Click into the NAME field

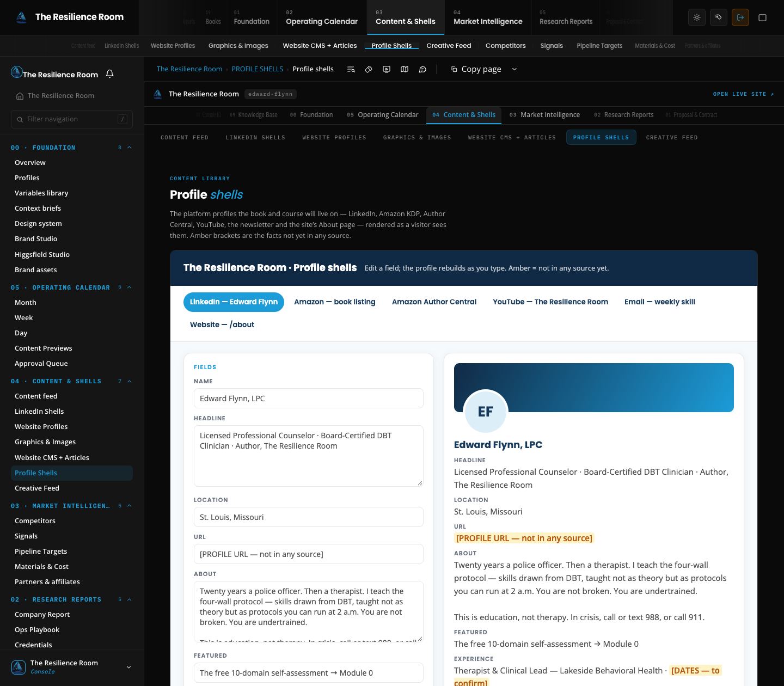tap(309, 399)
